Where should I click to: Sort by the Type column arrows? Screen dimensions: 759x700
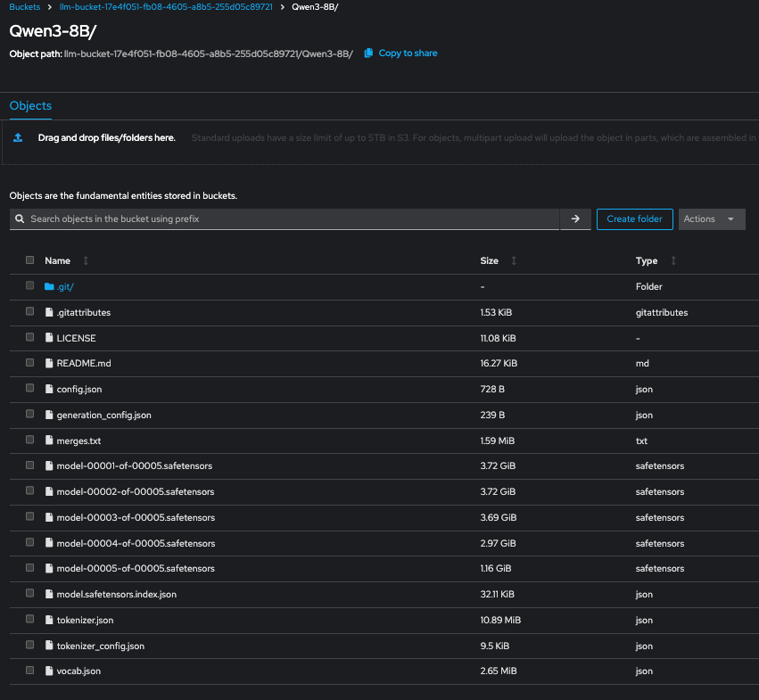click(672, 261)
